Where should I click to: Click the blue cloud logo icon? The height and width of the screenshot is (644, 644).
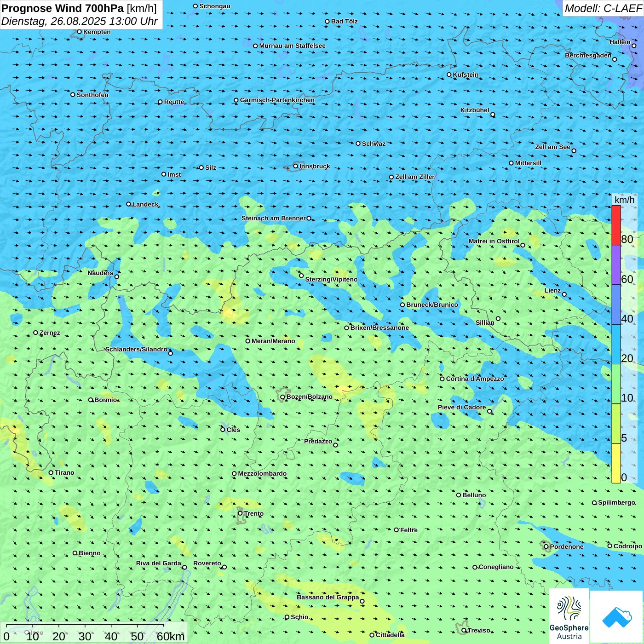(616, 616)
